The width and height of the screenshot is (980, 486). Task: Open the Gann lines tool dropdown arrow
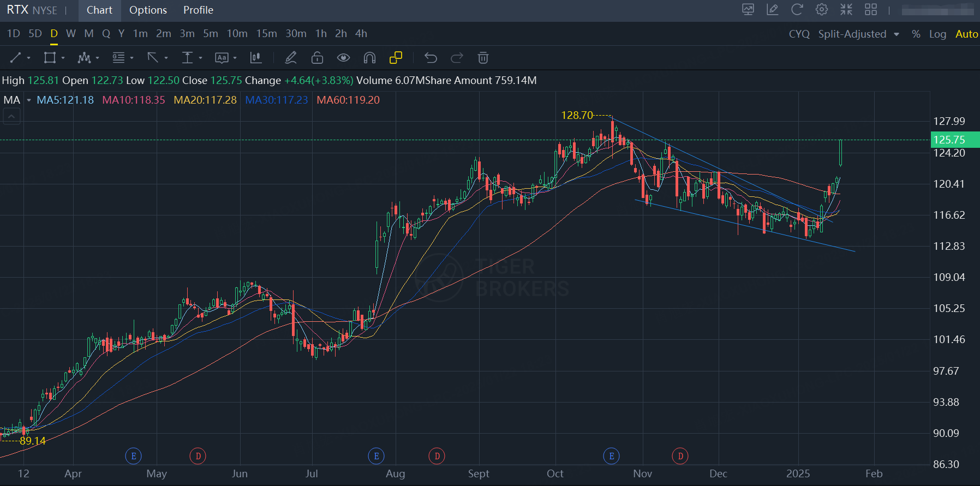(x=132, y=58)
